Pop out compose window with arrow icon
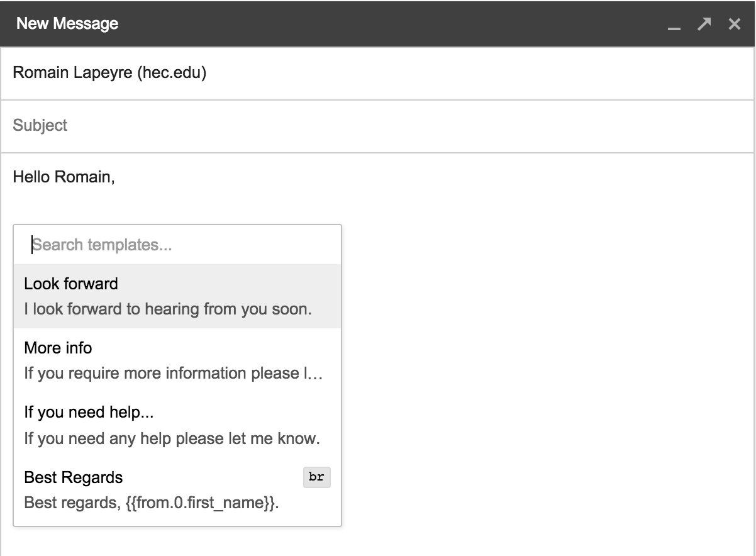Viewport: 756px width, 556px height. click(x=704, y=24)
